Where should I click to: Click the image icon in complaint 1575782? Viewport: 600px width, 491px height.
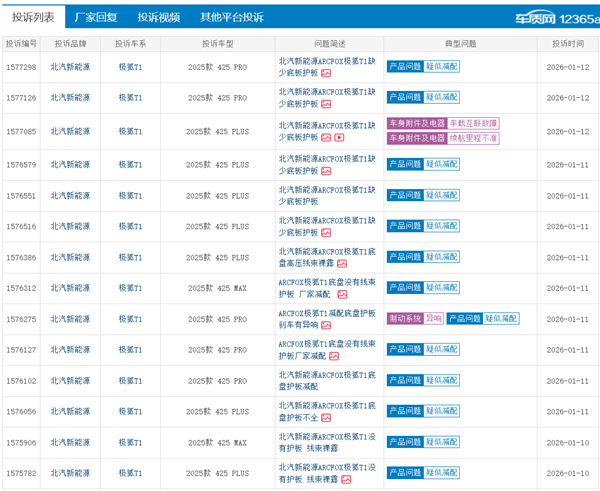click(345, 480)
